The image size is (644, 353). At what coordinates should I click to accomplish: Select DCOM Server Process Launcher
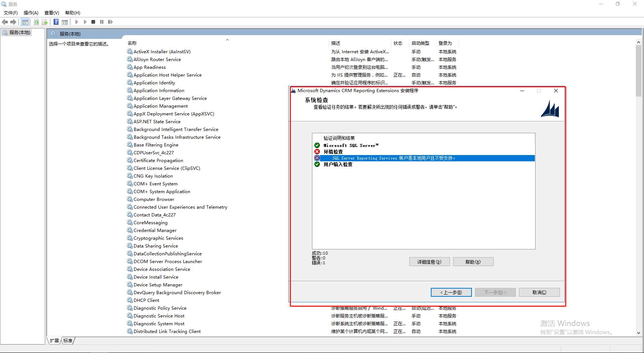(x=168, y=261)
